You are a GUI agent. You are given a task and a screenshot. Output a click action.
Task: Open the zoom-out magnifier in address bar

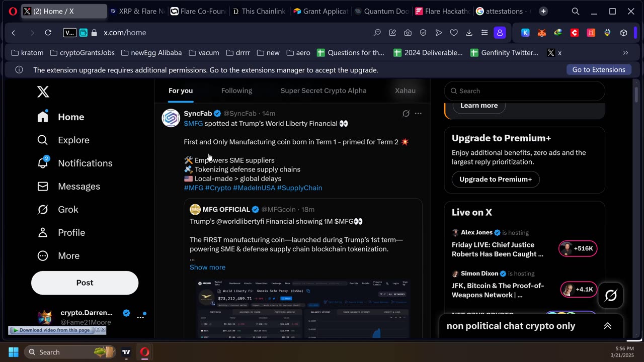pyautogui.click(x=377, y=33)
